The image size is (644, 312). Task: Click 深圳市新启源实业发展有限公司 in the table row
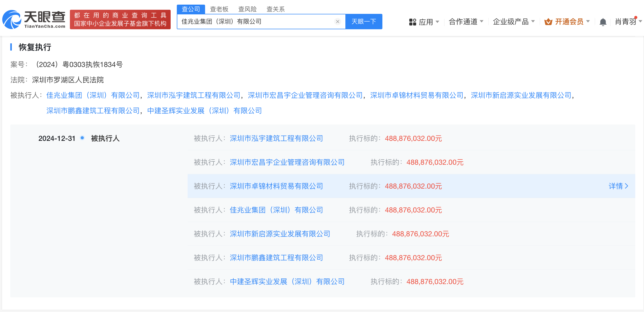click(x=280, y=234)
